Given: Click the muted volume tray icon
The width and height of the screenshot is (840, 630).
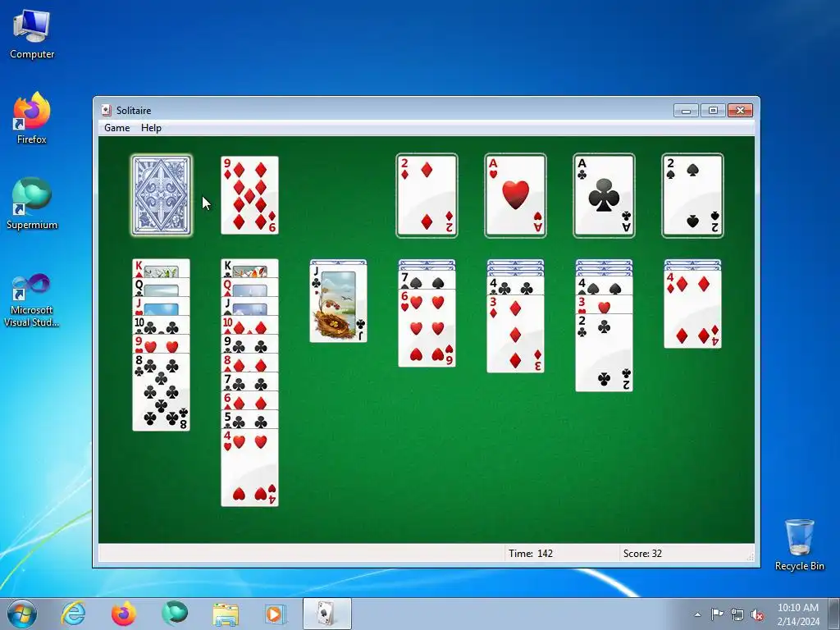Looking at the screenshot, I should (757, 614).
